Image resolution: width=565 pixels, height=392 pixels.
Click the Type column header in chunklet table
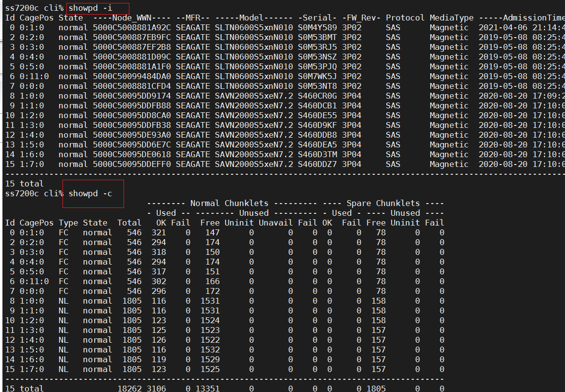(x=68, y=223)
